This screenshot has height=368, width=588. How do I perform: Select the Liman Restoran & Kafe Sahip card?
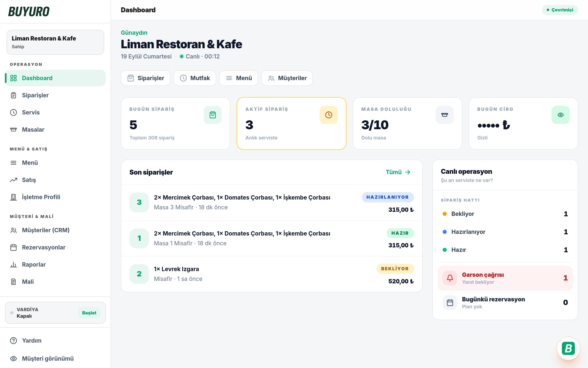(55, 42)
